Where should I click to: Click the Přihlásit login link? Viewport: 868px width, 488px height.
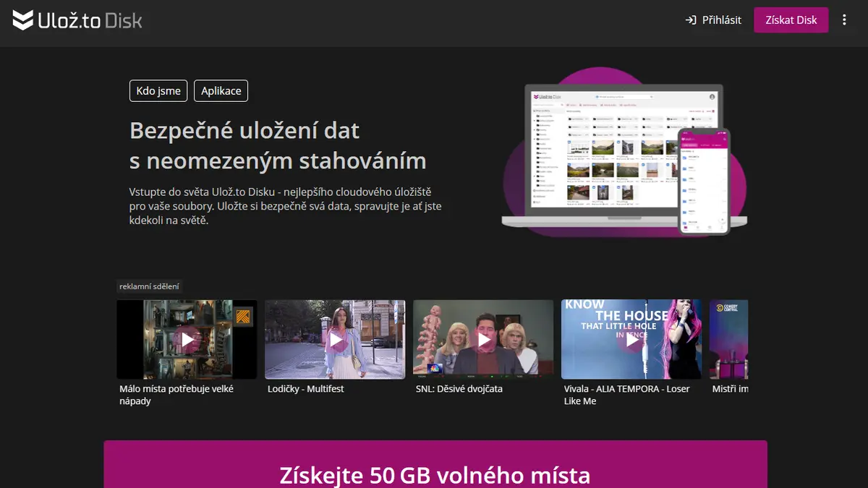click(713, 20)
